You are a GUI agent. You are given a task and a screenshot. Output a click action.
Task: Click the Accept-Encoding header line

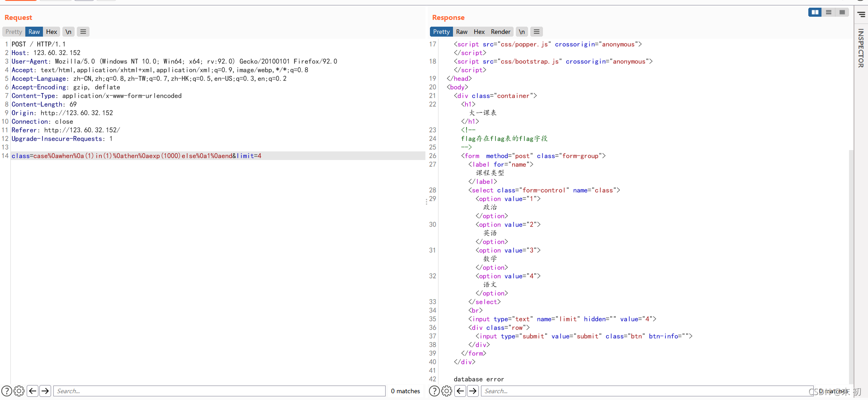66,87
